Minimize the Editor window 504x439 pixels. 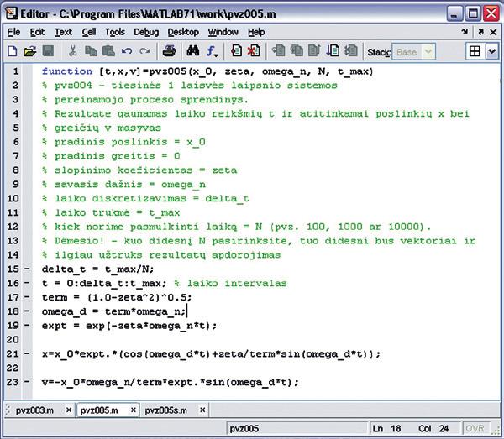(x=454, y=14)
